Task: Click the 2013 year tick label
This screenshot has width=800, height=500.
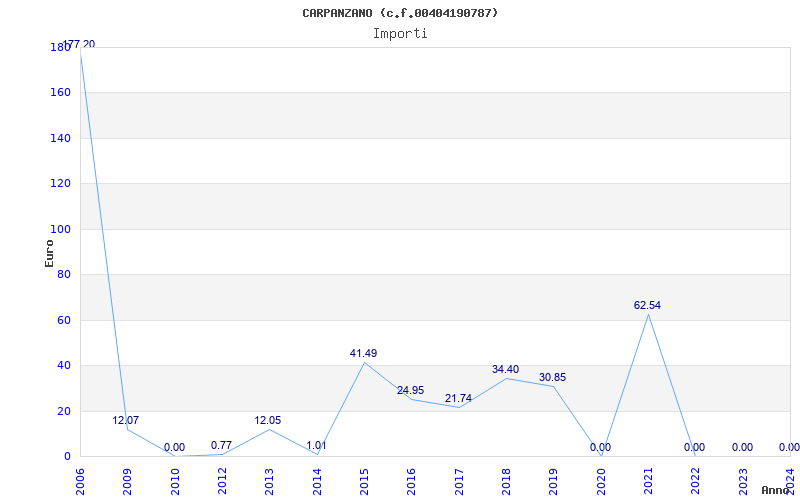Action: [270, 482]
